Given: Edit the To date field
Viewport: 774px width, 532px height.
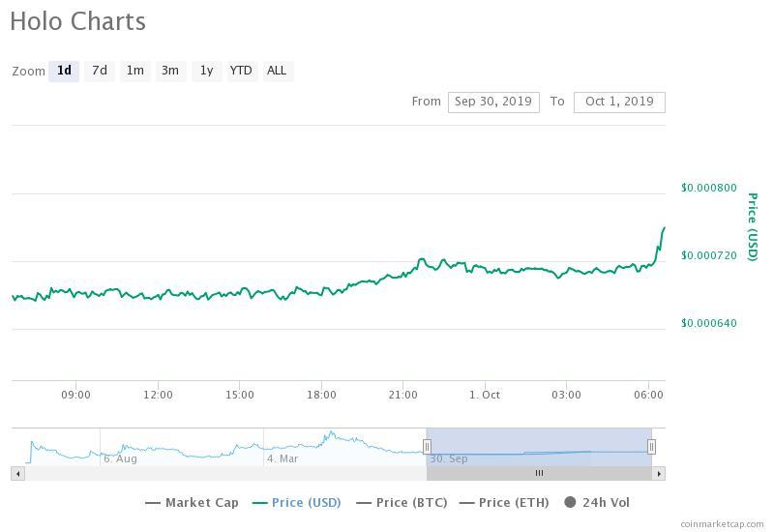Looking at the screenshot, I should 619,102.
